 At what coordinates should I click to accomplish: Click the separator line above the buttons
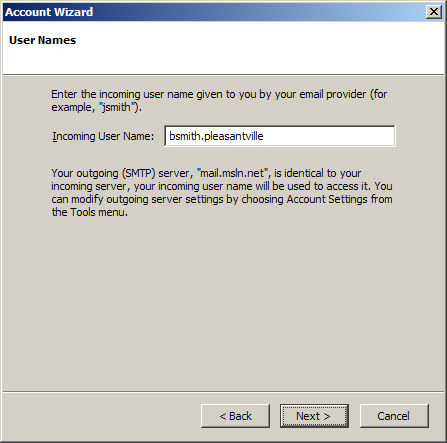223,391
